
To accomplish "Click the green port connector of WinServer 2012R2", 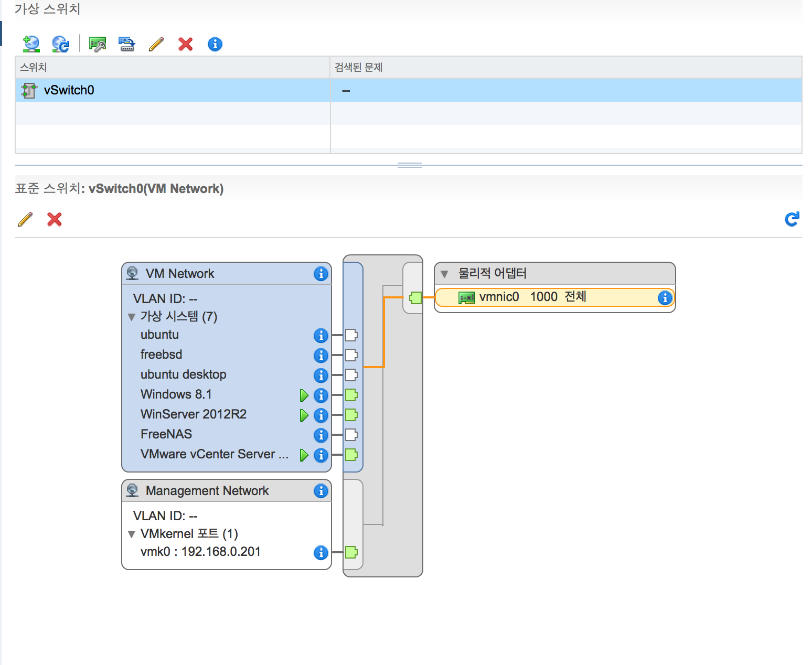I will coord(351,415).
